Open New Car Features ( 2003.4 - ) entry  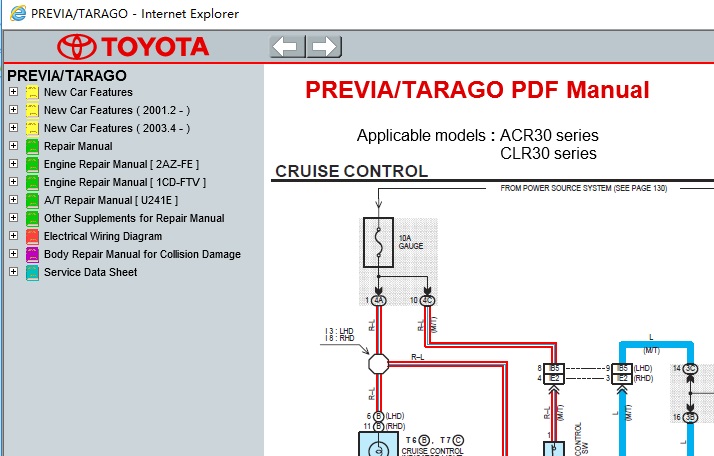[117, 128]
